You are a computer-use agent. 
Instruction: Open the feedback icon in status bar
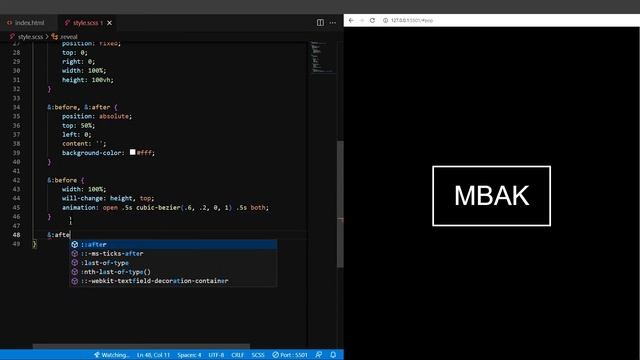pyautogui.click(x=319, y=355)
